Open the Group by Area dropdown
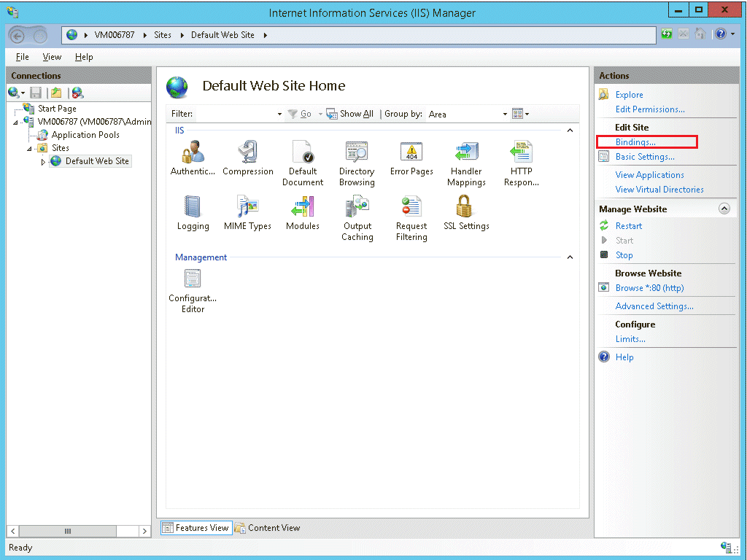 coord(505,114)
